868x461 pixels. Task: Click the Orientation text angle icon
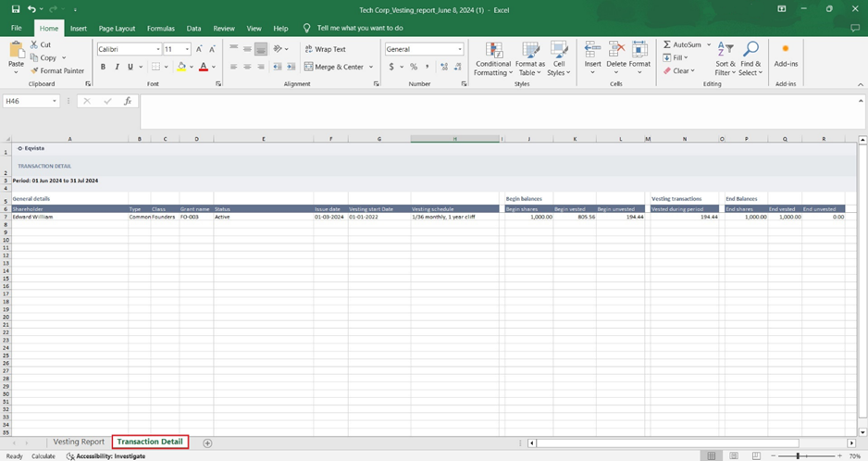tap(278, 49)
